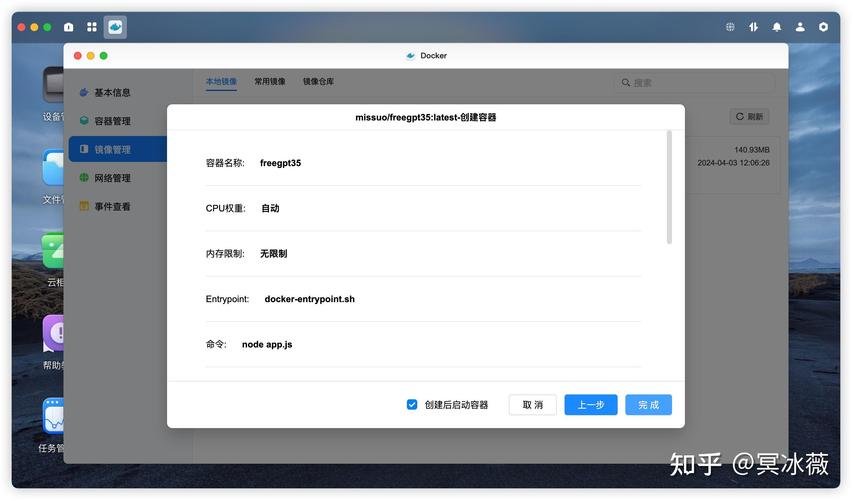
Task: Click the node app.js command value
Action: (267, 345)
